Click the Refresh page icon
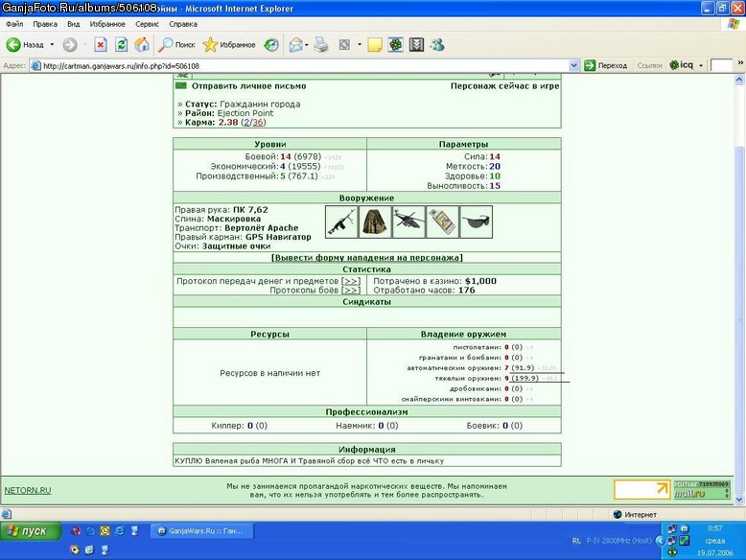The width and height of the screenshot is (746, 560). click(122, 45)
